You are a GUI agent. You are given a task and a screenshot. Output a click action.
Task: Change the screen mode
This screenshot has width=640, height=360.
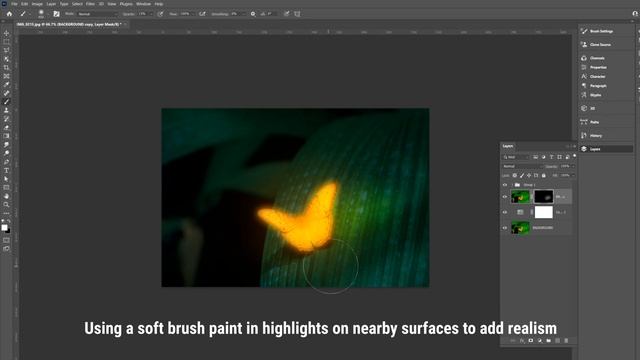[6, 248]
